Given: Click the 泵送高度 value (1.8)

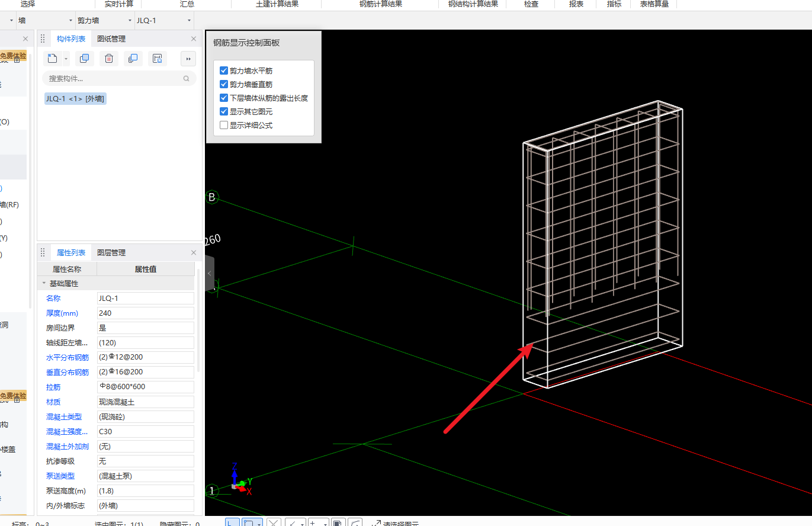Looking at the screenshot, I should (146, 490).
